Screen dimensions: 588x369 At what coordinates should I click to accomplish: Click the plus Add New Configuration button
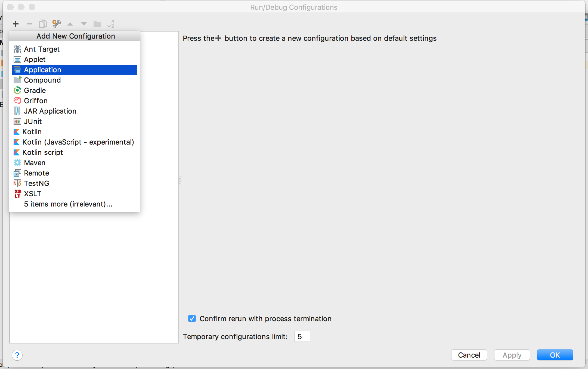point(16,24)
